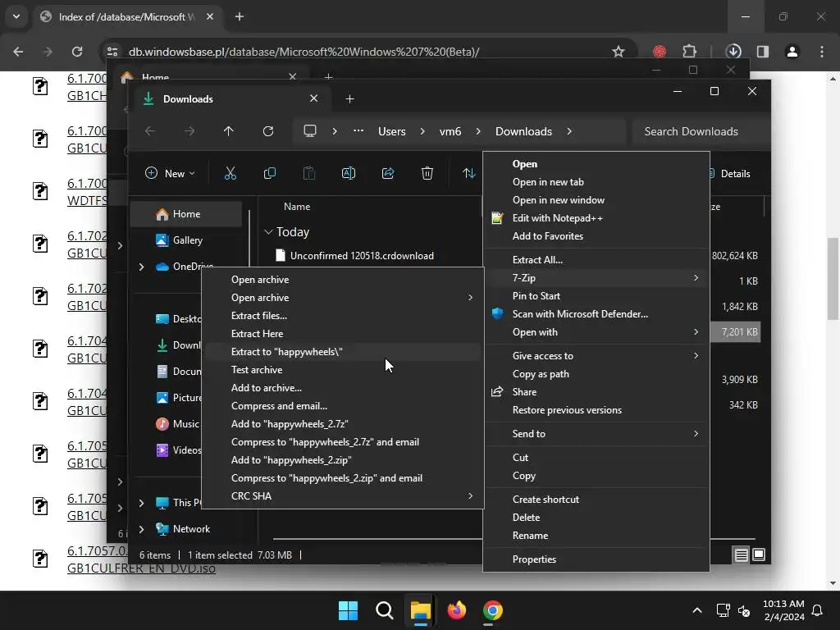The width and height of the screenshot is (840, 630).
Task: Click the Users breadcrumb segment
Action: (391, 131)
